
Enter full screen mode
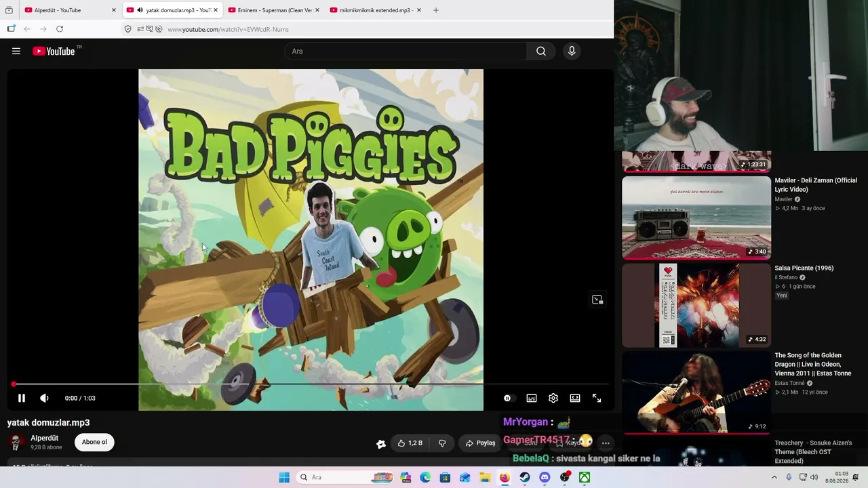tap(597, 399)
